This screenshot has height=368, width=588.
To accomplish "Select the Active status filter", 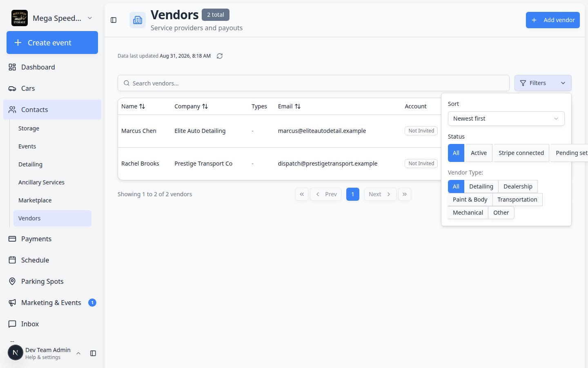I will click(479, 153).
